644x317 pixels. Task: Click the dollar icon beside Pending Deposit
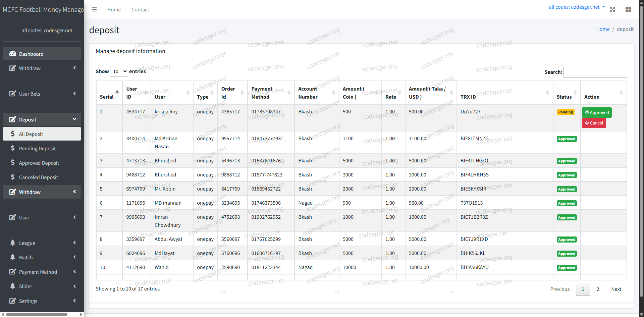click(x=13, y=148)
